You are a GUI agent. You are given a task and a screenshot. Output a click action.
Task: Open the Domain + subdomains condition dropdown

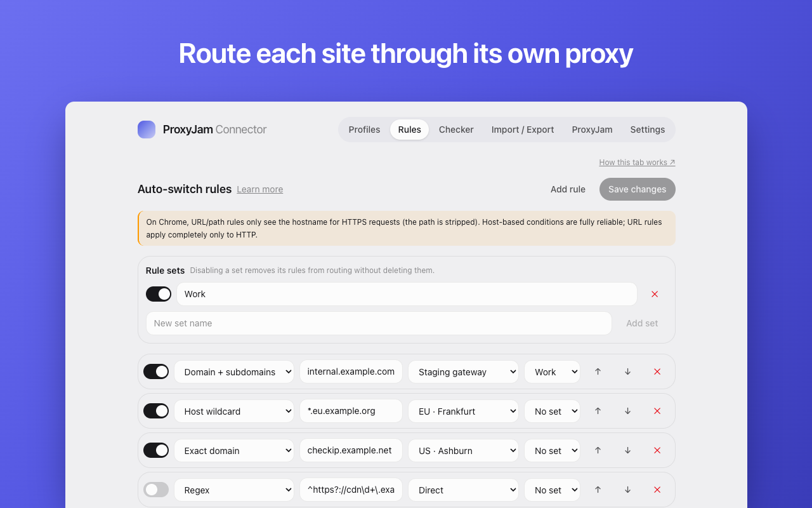234,372
